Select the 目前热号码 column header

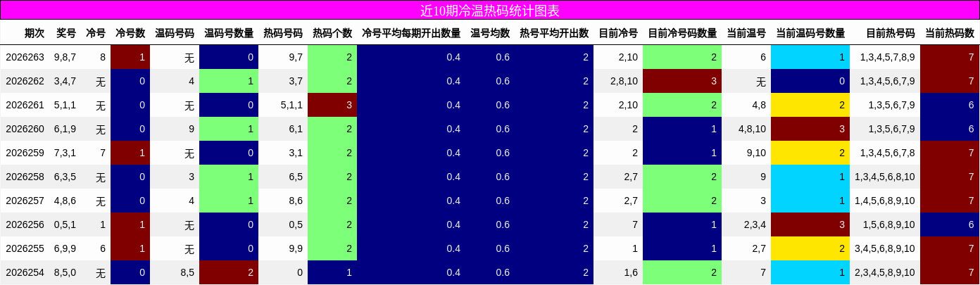pyautogui.click(x=890, y=33)
